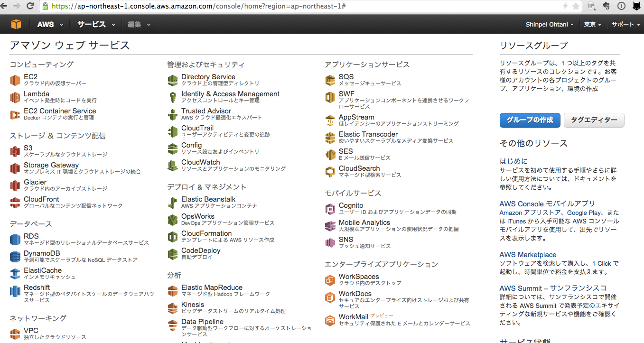Open the OpsWorks icon
This screenshot has width=644, height=343.
pos(173,220)
